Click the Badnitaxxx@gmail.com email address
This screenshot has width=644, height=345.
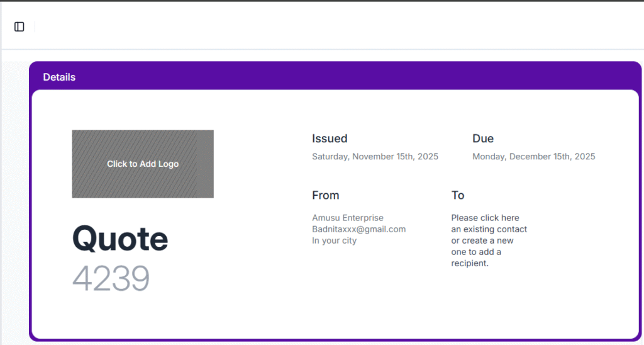(358, 229)
